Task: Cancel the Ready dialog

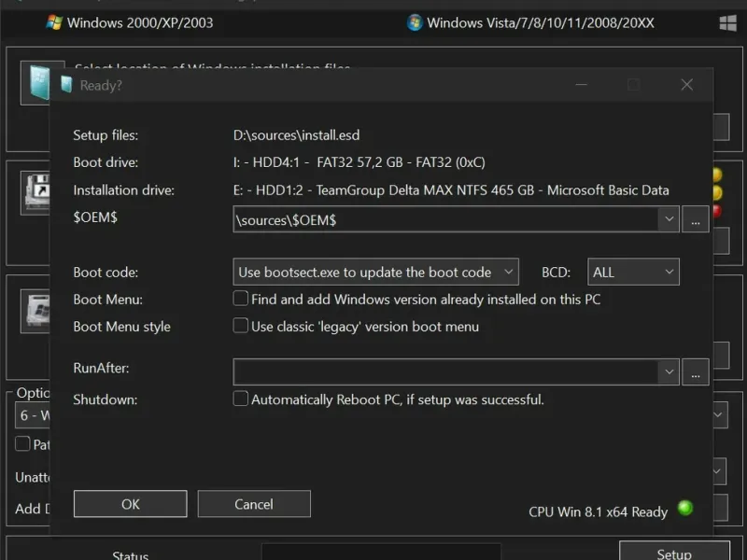Action: [254, 504]
